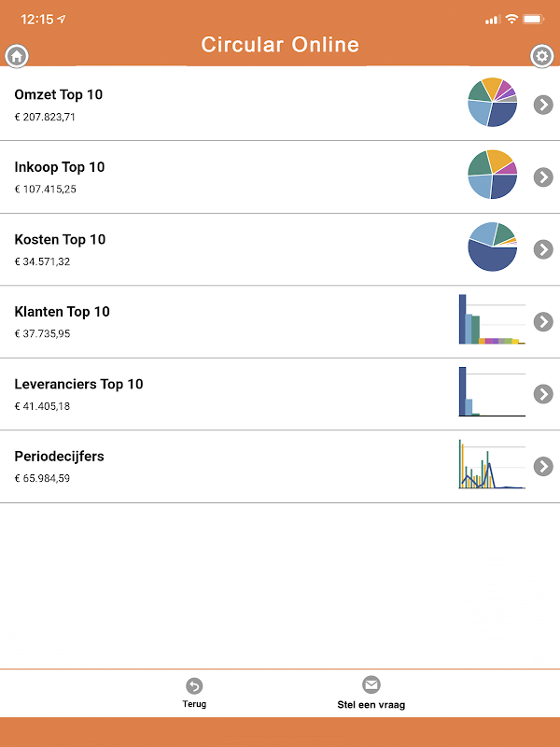This screenshot has width=560, height=747.
Task: Open the Leveranciers Top 10 bar chart
Action: point(492,392)
